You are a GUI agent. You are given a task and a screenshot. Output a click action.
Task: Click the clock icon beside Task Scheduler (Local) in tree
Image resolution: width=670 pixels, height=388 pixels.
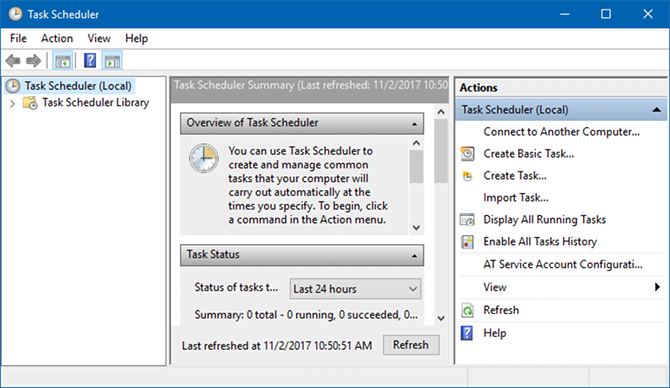pyautogui.click(x=13, y=86)
